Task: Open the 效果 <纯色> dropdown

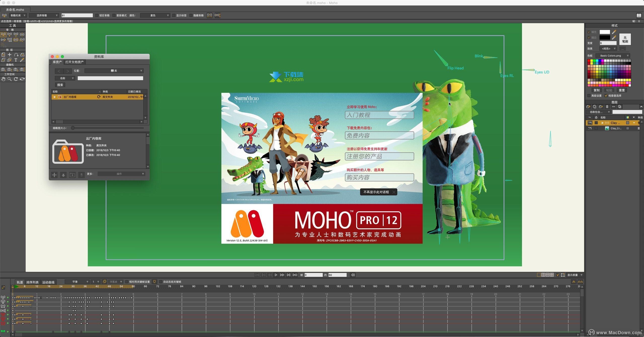Action: (608, 49)
